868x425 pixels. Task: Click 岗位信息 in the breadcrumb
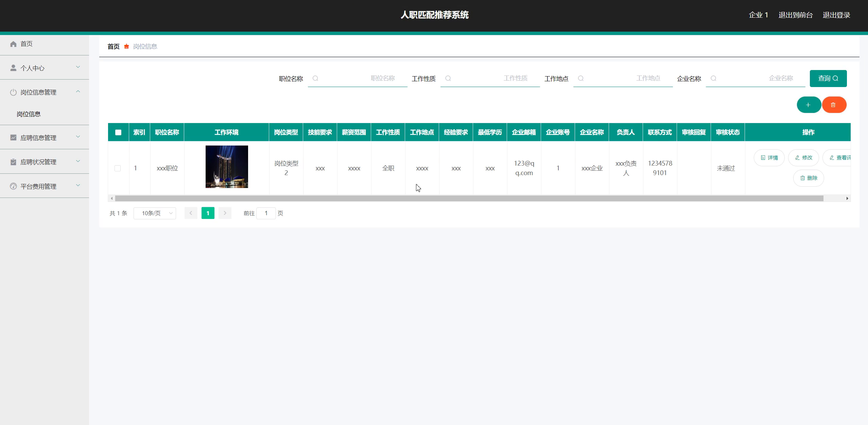coord(145,46)
